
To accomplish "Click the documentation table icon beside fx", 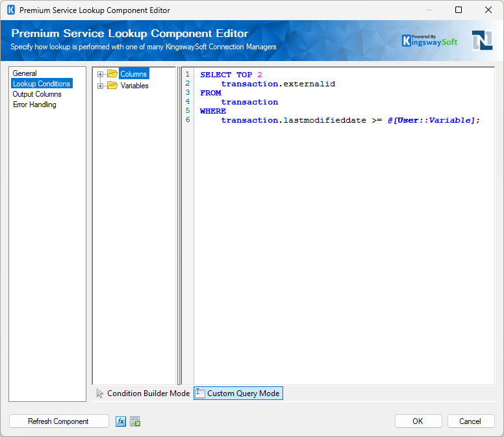I will (135, 421).
